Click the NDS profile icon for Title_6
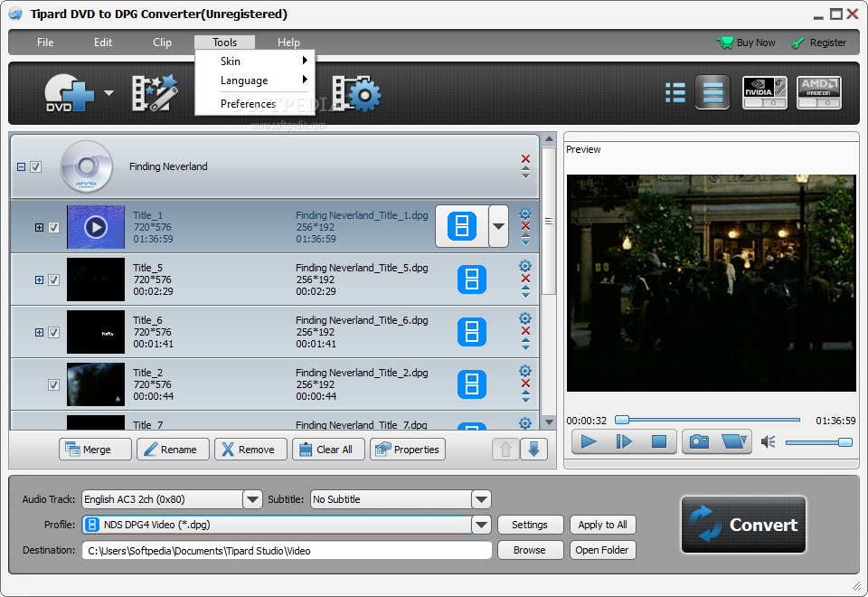This screenshot has height=597, width=868. 472,332
